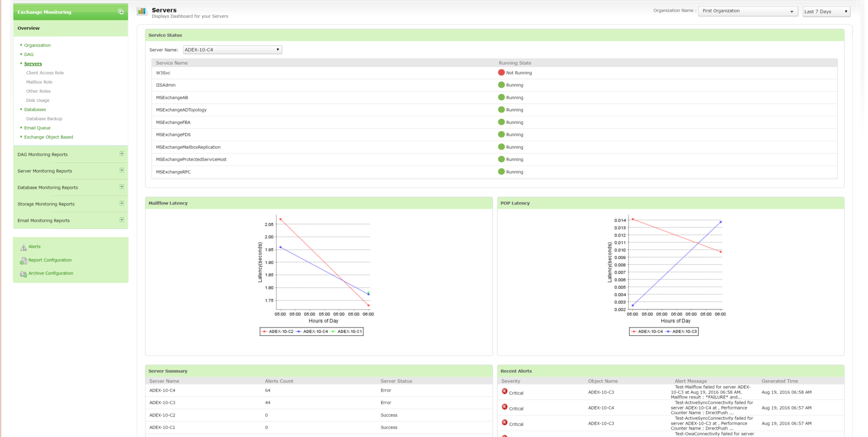The height and width of the screenshot is (437, 868).
Task: Open the Organization Name dropdown
Action: point(748,11)
